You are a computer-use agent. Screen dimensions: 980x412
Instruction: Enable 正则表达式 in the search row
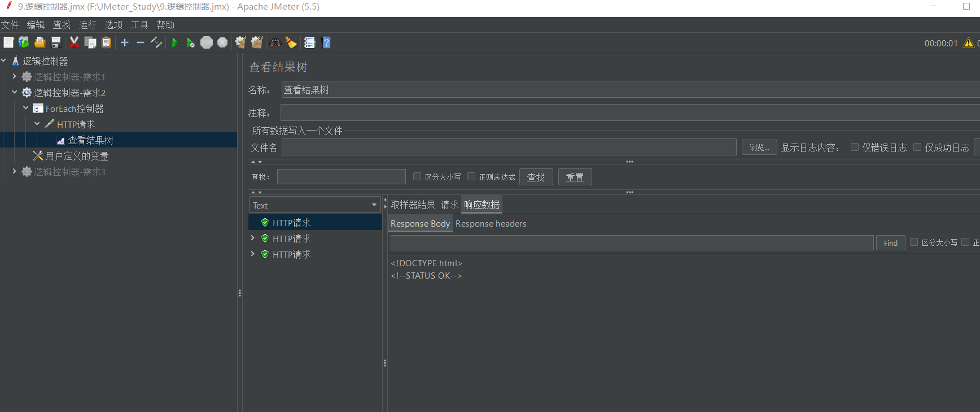(471, 176)
